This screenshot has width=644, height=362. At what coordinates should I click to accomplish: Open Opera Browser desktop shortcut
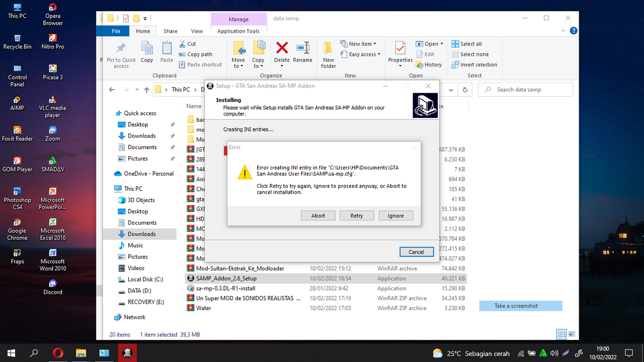pos(53,15)
